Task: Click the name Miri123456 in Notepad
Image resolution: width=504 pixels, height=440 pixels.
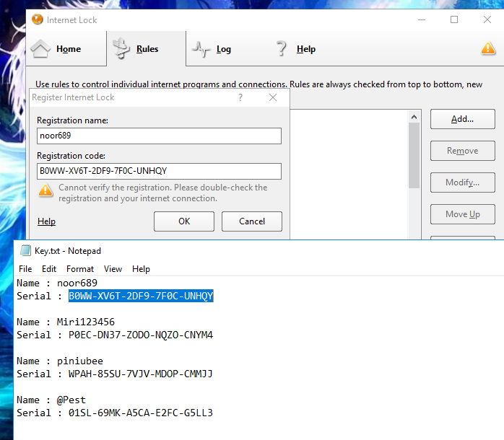Action: tap(85, 322)
